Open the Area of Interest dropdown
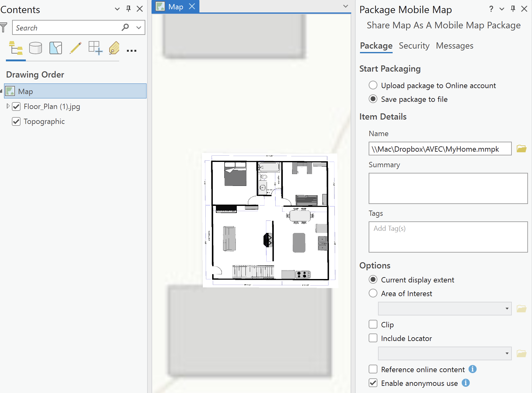This screenshot has height=393, width=532. pyautogui.click(x=507, y=308)
